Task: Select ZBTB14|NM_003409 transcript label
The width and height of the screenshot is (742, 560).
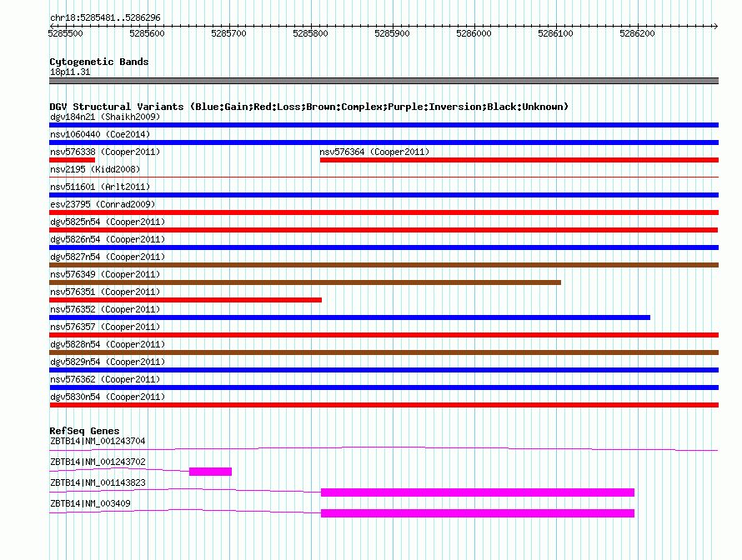Action: tap(90, 503)
